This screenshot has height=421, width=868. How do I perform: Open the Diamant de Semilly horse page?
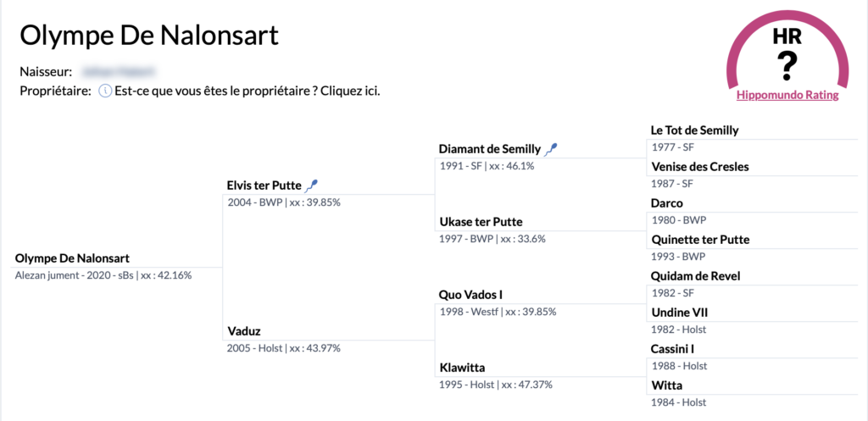[489, 148]
